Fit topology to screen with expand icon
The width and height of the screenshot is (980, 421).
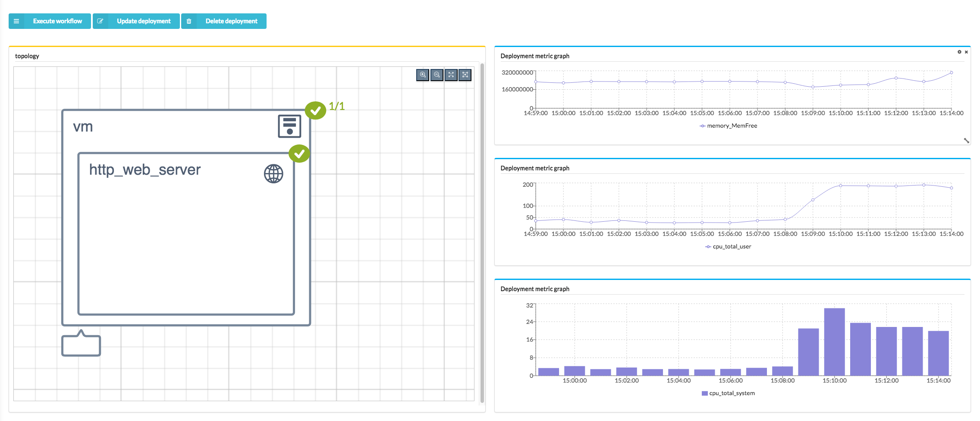[x=451, y=75]
